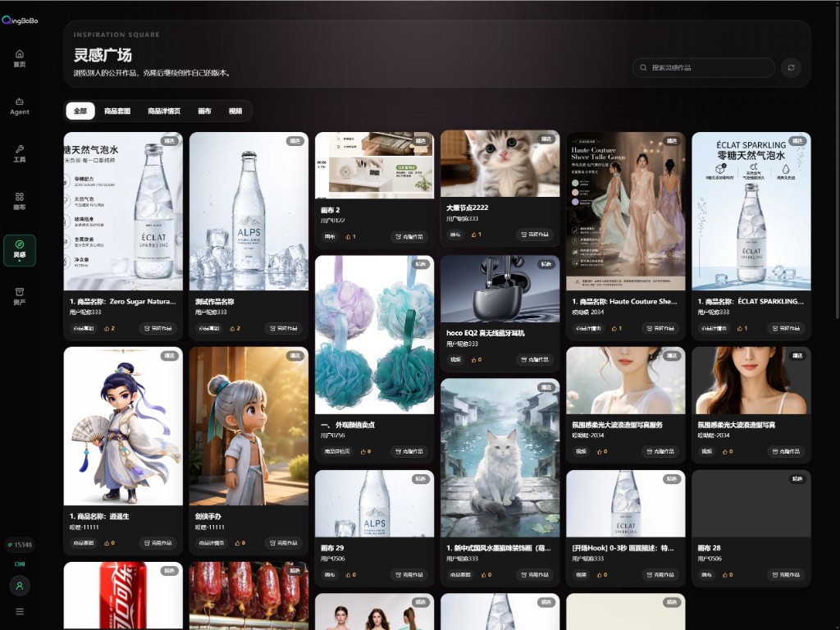This screenshot has width=840, height=630.
Task: Select the 商品套图 filter tab
Action: [x=117, y=111]
